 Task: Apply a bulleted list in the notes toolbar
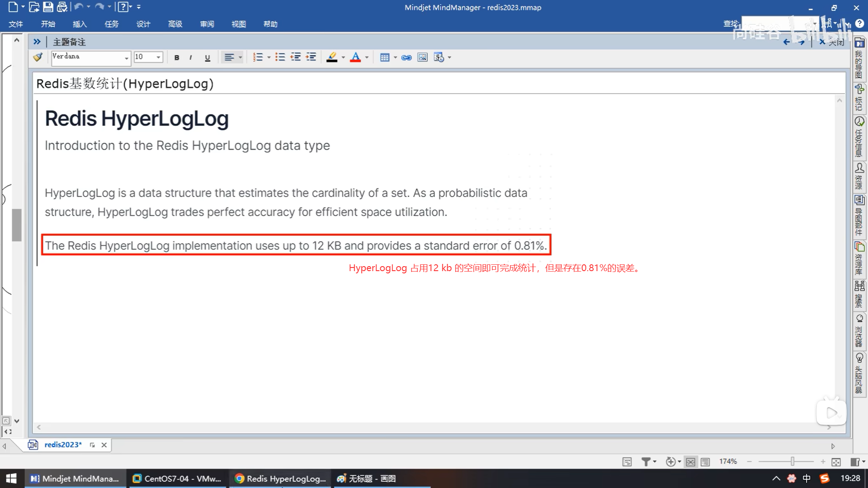tap(280, 57)
